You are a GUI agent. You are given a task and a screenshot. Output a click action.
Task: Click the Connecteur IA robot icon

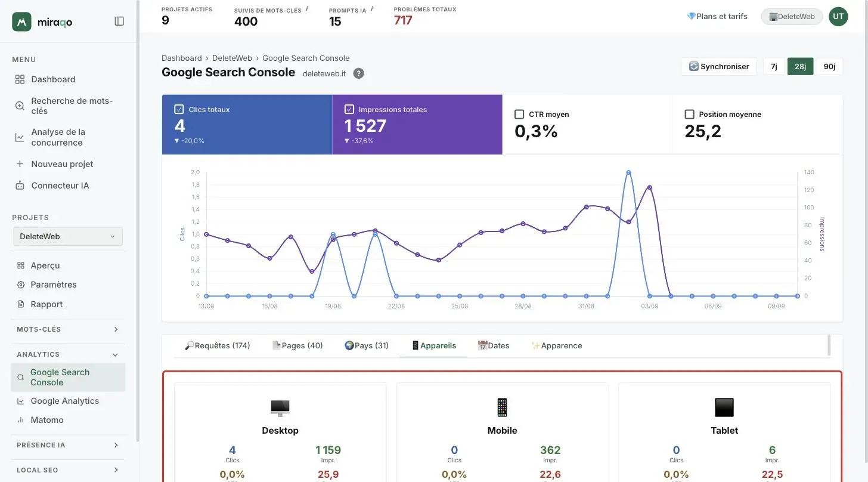pyautogui.click(x=20, y=186)
